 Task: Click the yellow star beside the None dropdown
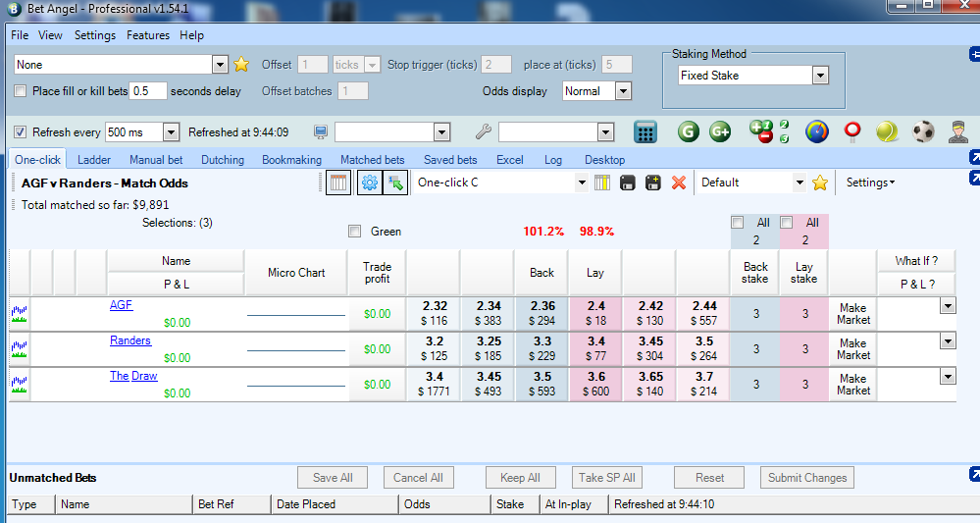(241, 65)
